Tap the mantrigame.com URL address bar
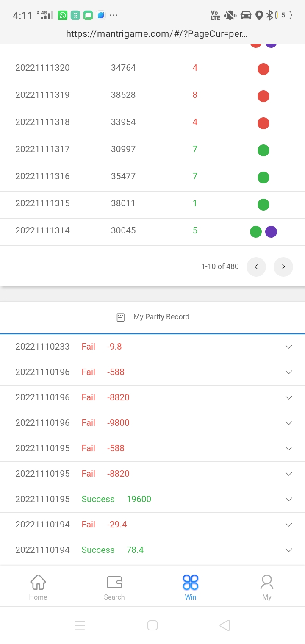 tap(157, 34)
